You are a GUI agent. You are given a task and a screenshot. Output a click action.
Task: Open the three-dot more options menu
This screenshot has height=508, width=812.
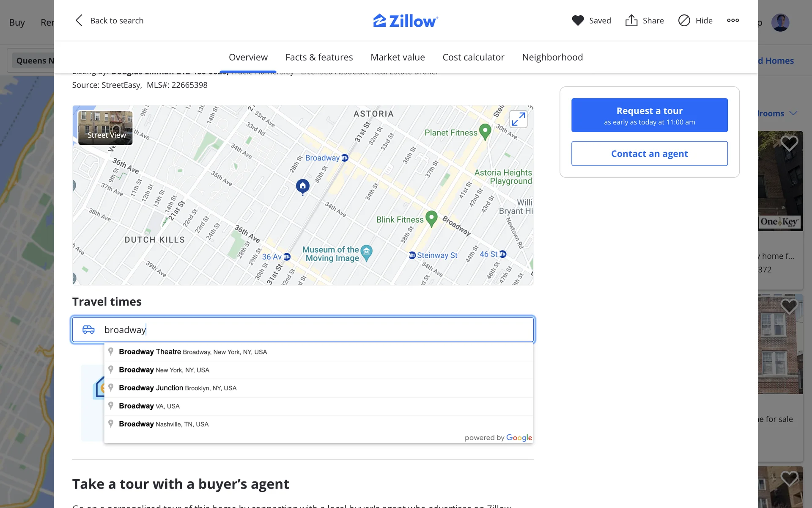[x=733, y=20]
